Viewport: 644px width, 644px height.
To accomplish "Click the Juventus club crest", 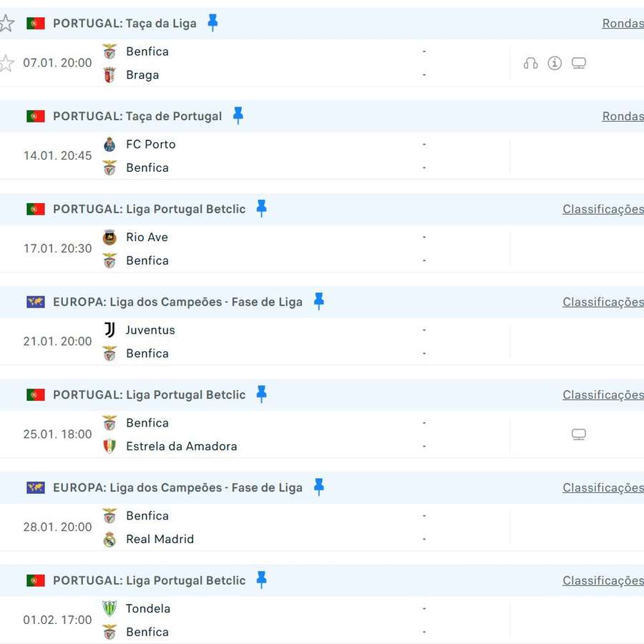I will click(x=109, y=330).
